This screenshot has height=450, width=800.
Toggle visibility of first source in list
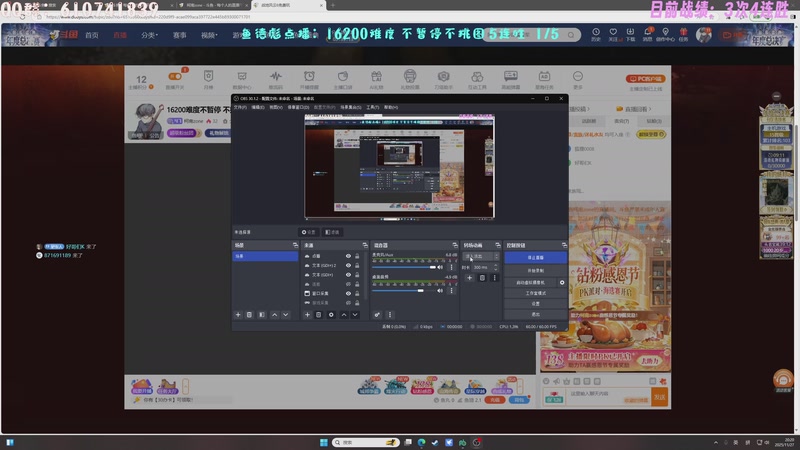click(x=348, y=256)
